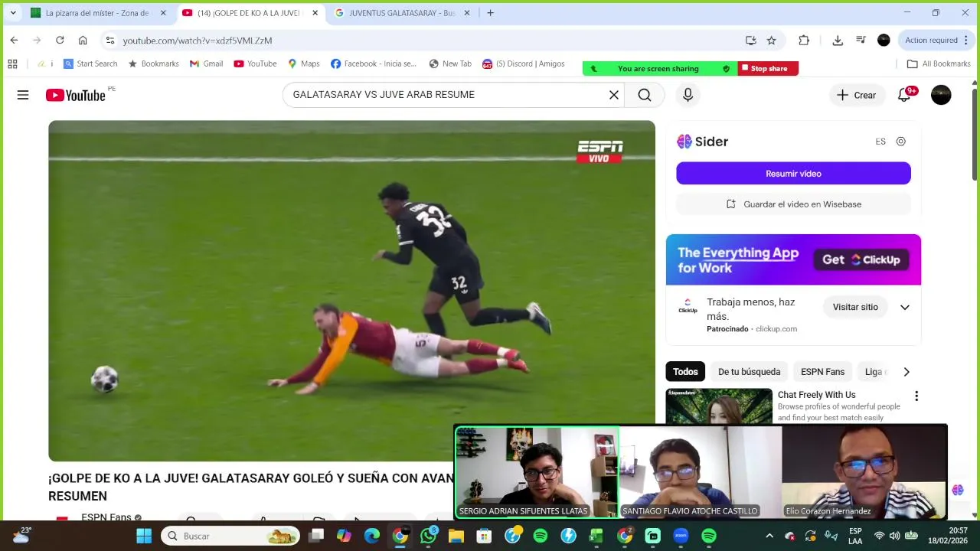Open All Bookmarks folder
This screenshot has width=980, height=551.
point(939,64)
